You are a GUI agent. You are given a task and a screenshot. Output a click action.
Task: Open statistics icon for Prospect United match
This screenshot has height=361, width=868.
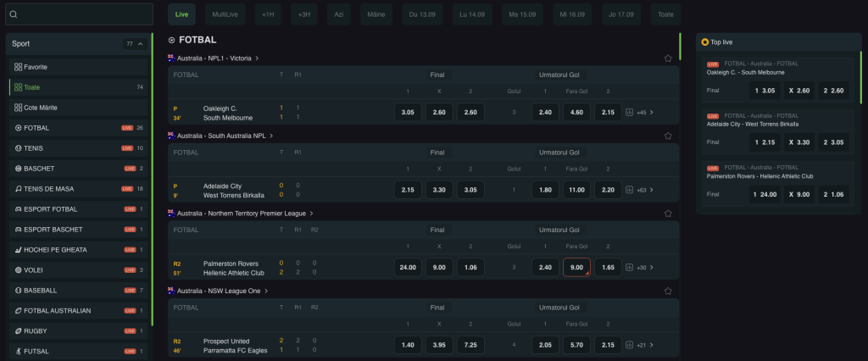630,345
